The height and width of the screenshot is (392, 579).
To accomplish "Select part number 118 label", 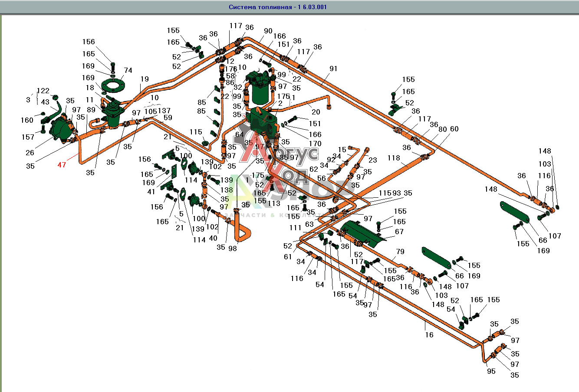I will (x=394, y=158).
